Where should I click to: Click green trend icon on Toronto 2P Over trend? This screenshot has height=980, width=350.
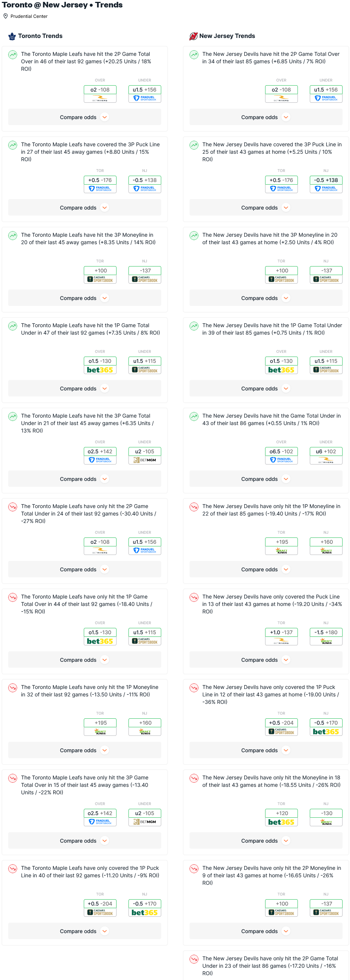pyautogui.click(x=13, y=55)
